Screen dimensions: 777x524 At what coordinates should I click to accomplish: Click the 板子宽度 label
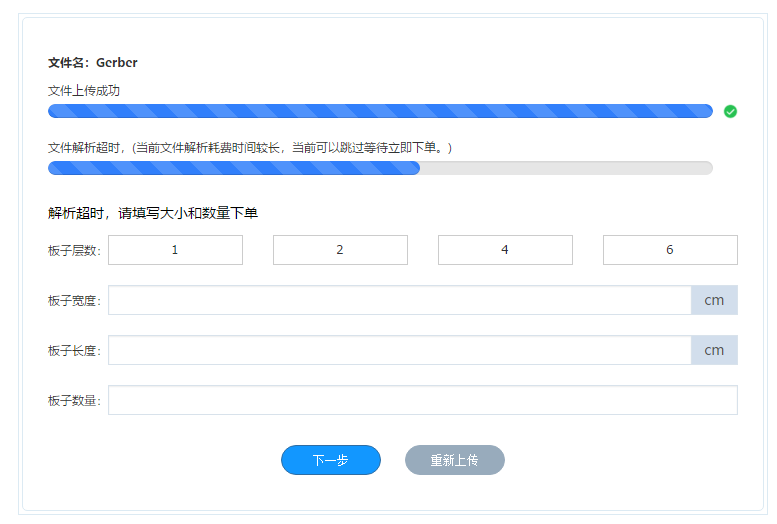(74, 301)
